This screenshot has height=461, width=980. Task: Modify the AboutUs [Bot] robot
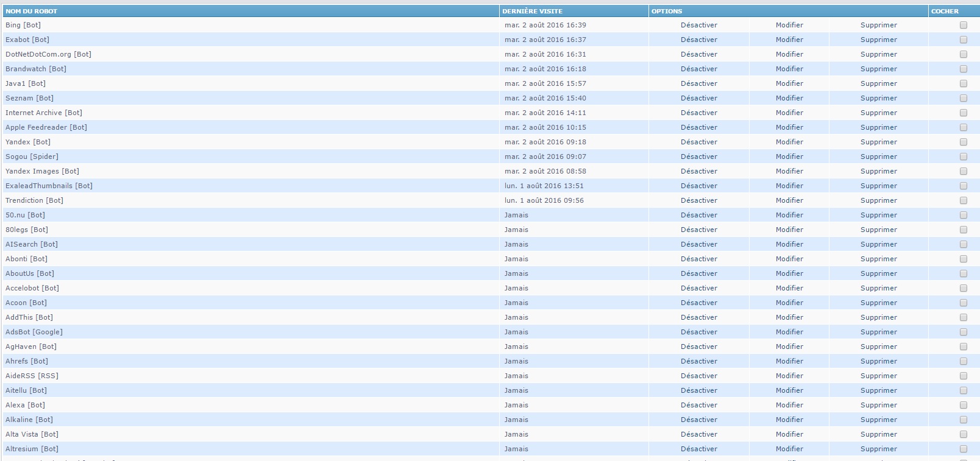point(789,273)
